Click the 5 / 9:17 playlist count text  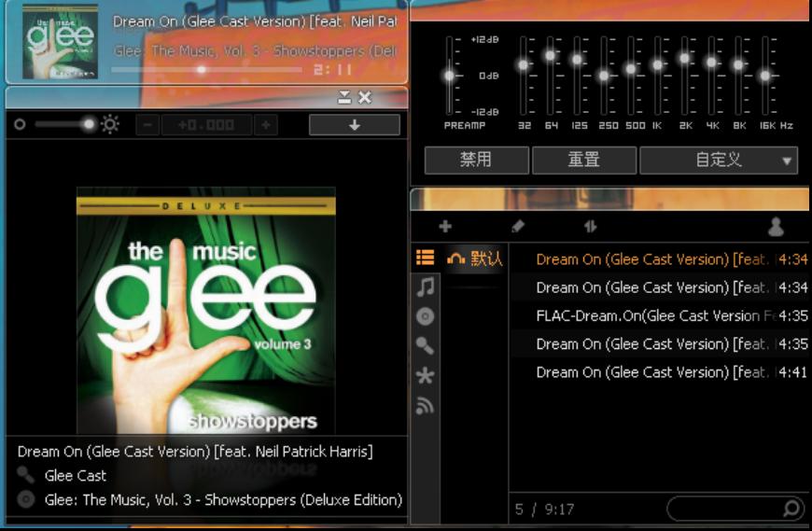click(x=544, y=510)
